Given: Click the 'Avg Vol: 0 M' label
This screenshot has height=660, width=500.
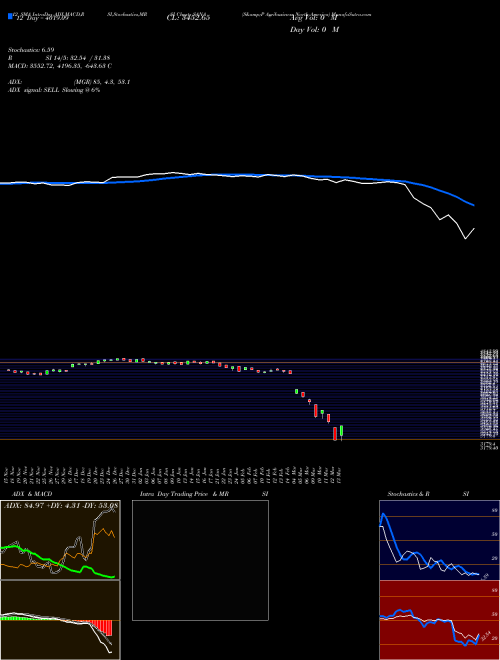Looking at the screenshot, I should click(314, 18).
